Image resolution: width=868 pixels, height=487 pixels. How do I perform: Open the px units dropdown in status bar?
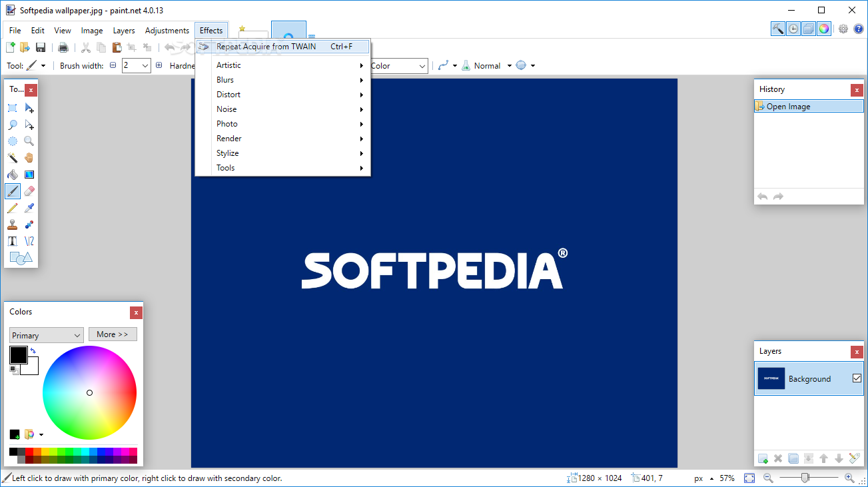tap(712, 478)
